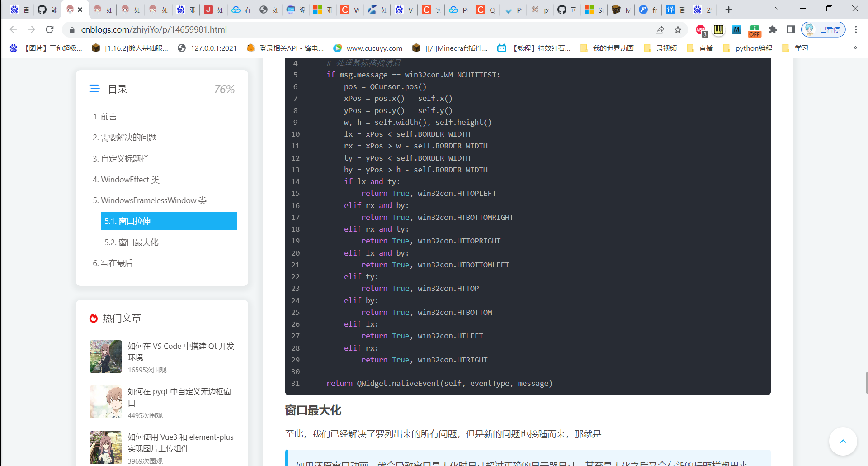This screenshot has width=868, height=466.
Task: Click the scroll-to-top floating button
Action: 843,442
